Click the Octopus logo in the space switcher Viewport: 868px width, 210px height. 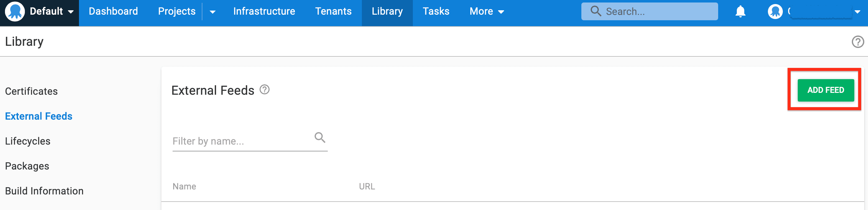tap(15, 12)
